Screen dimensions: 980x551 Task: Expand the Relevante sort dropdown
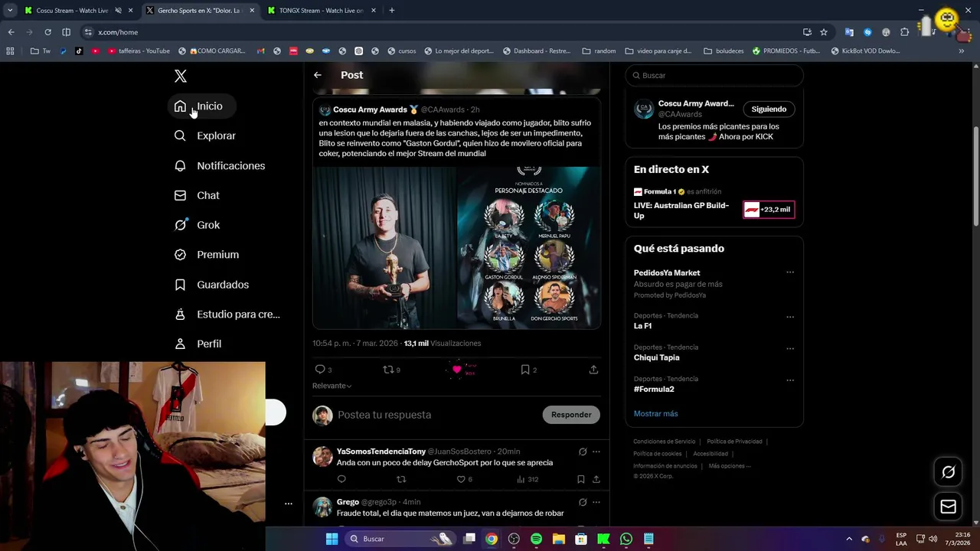[332, 386]
